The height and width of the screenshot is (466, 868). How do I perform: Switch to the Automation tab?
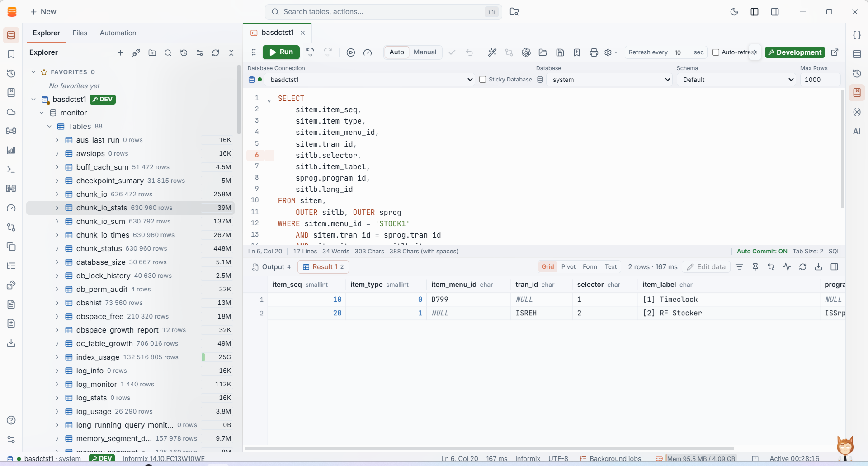(118, 33)
